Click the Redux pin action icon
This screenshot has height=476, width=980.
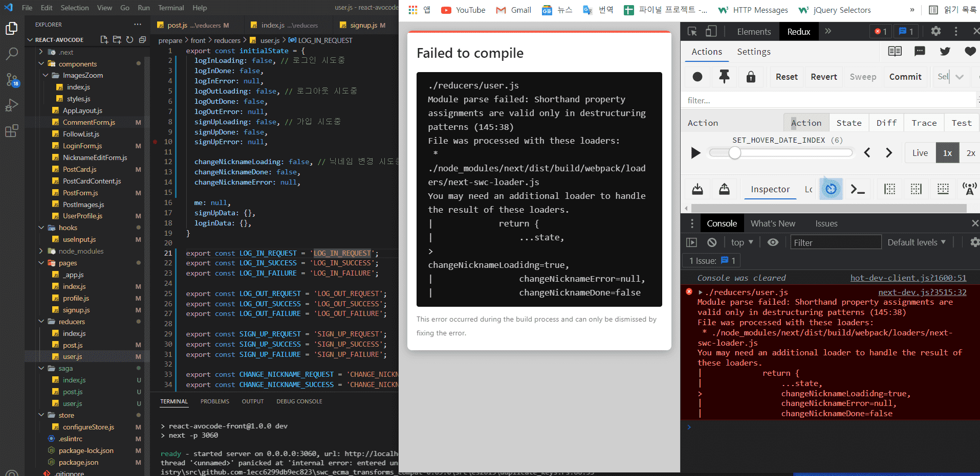pos(724,77)
